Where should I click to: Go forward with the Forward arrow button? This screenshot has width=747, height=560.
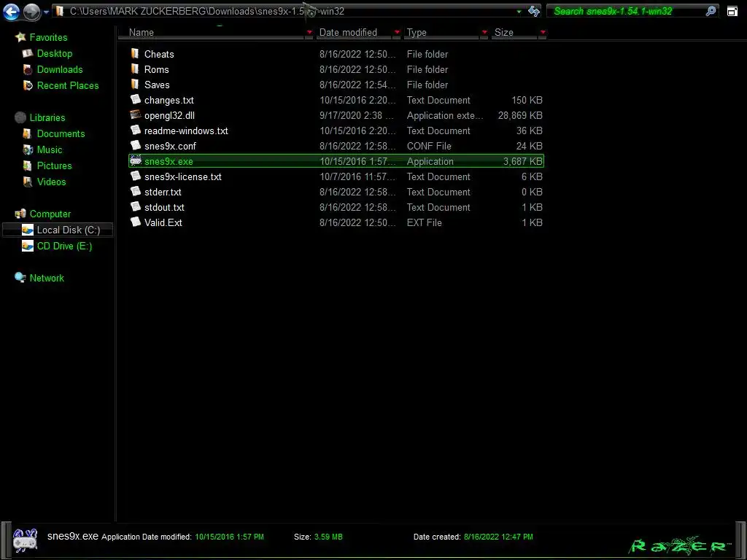[x=31, y=12]
